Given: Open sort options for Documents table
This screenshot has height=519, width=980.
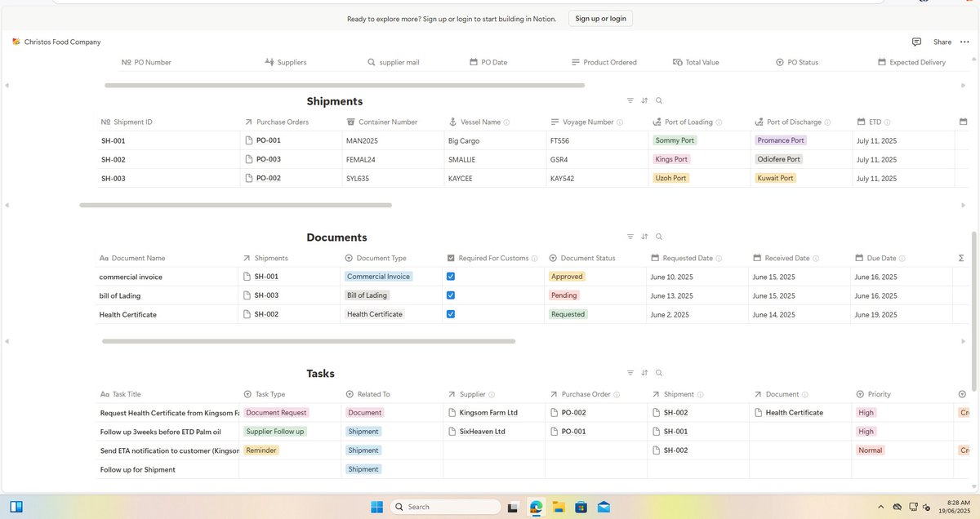Looking at the screenshot, I should click(644, 237).
